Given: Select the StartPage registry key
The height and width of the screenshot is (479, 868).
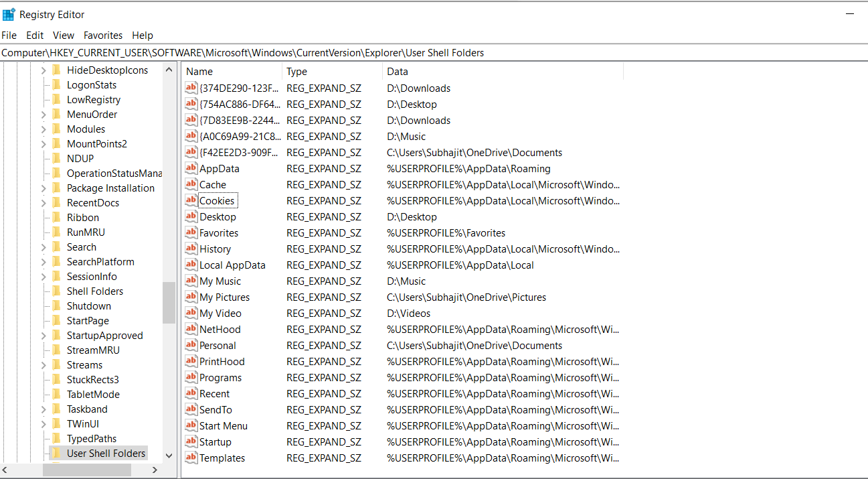Looking at the screenshot, I should coord(88,321).
